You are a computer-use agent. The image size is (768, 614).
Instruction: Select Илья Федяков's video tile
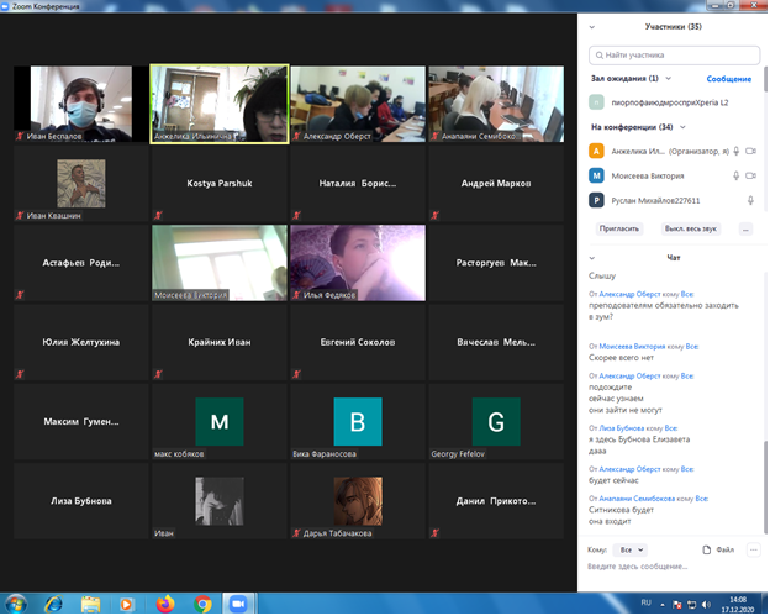pyautogui.click(x=357, y=263)
